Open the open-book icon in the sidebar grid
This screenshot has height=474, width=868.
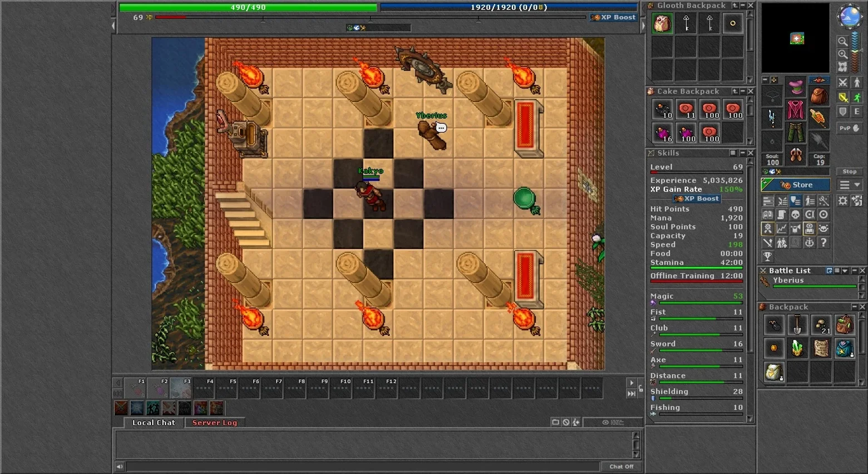tap(768, 214)
